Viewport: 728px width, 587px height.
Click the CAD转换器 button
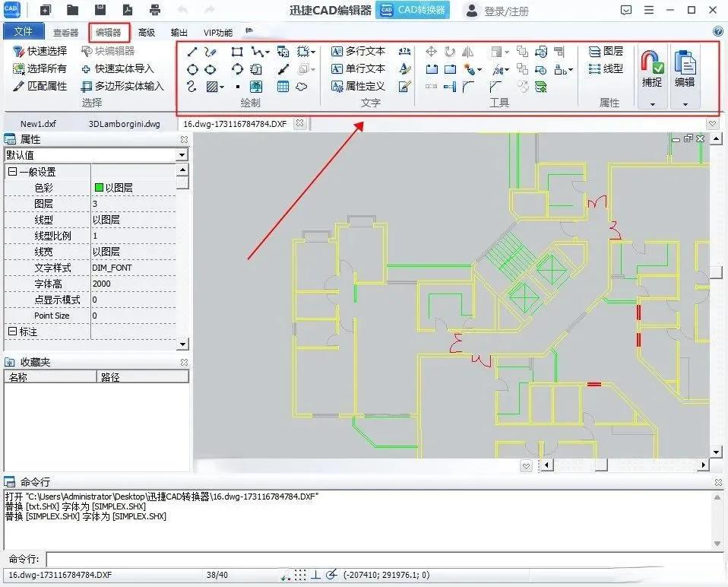413,11
